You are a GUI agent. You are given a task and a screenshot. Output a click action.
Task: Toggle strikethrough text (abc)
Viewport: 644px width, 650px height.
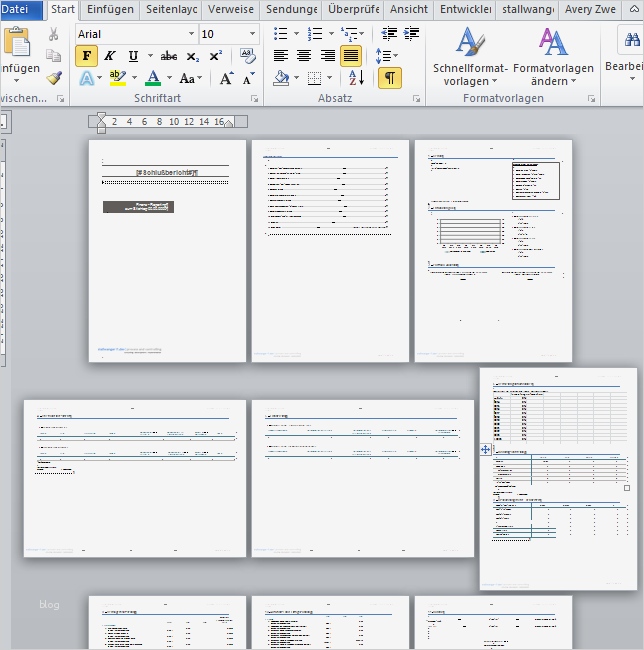coord(169,56)
